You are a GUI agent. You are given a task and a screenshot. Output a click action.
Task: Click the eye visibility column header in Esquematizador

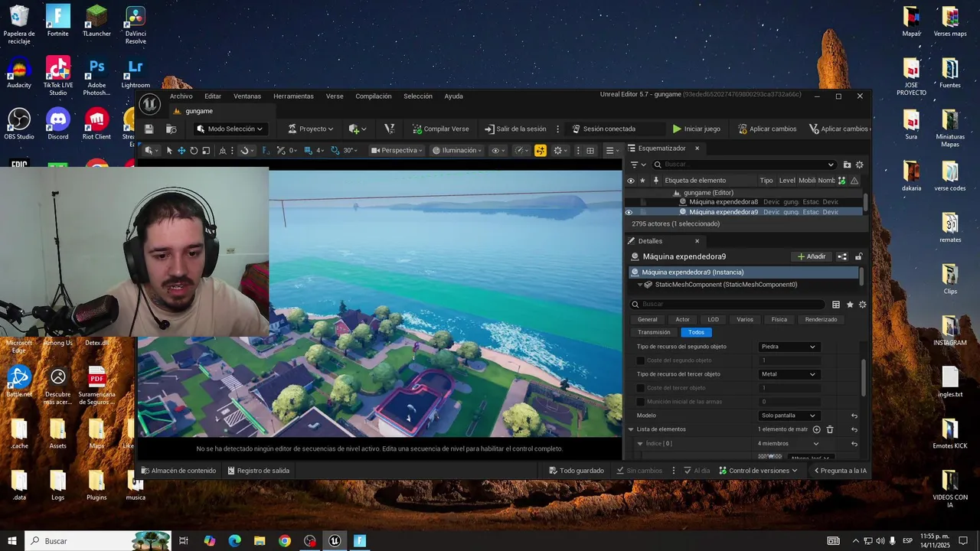[630, 181]
